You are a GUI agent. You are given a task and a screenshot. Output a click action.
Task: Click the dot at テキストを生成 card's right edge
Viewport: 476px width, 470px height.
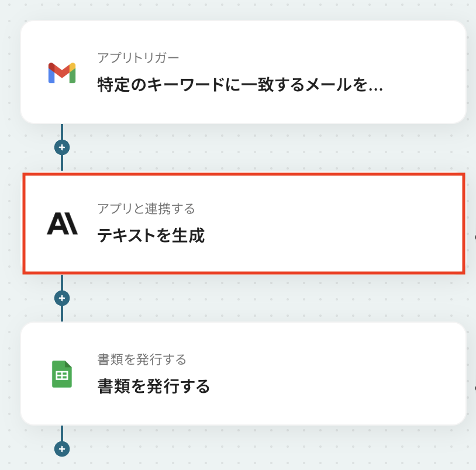pos(474,237)
